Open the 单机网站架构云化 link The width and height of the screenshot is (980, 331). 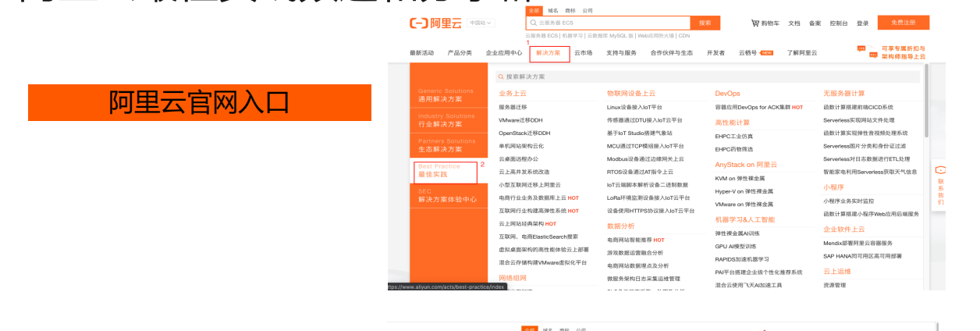coord(521,146)
